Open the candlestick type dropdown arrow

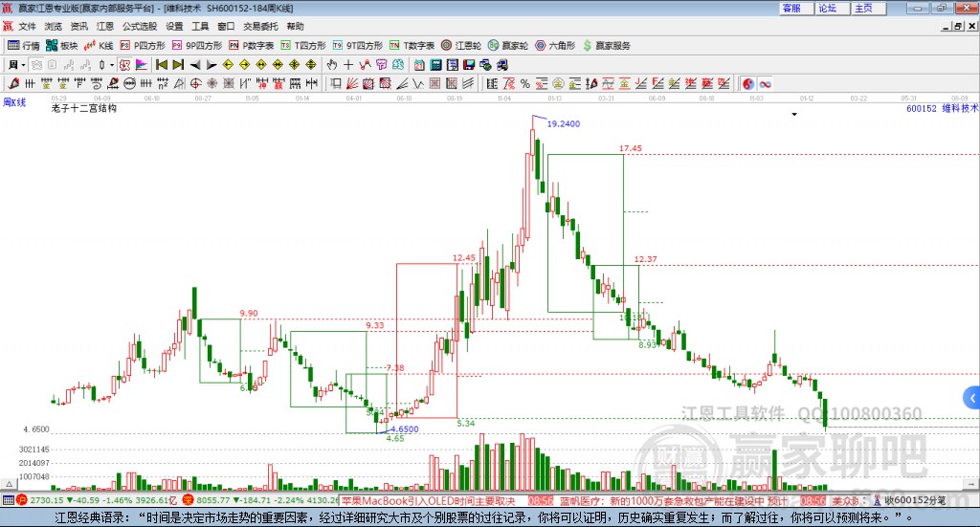pos(112,65)
